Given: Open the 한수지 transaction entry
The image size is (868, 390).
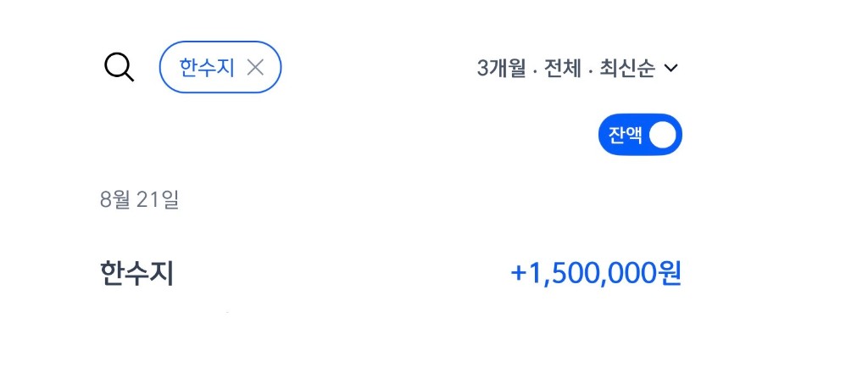Looking at the screenshot, I should pos(390,273).
